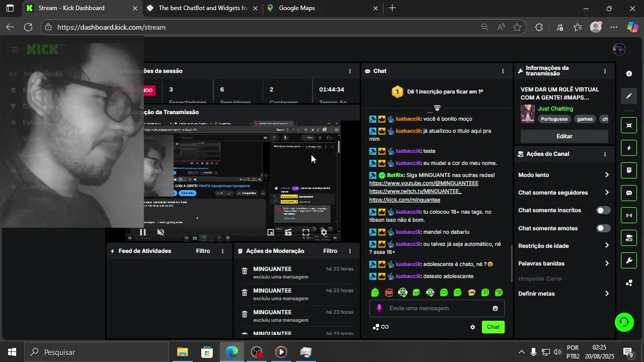Open the kick.com/minguantee link
Image resolution: width=644 pixels, height=362 pixels.
coord(405,200)
